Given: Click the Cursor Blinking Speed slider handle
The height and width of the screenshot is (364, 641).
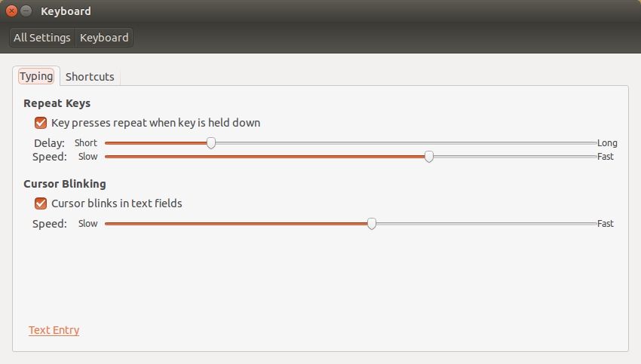Looking at the screenshot, I should tap(372, 224).
